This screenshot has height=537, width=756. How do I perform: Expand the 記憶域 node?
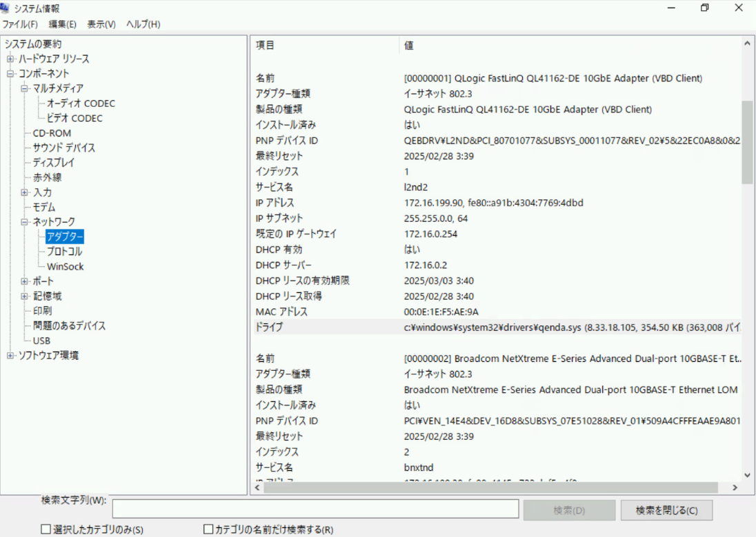coord(24,296)
